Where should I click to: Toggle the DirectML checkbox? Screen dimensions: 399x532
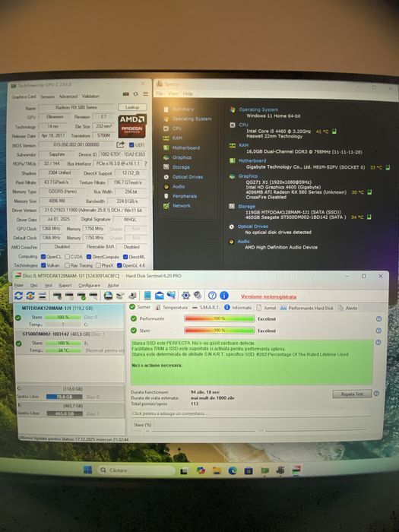tap(125, 257)
